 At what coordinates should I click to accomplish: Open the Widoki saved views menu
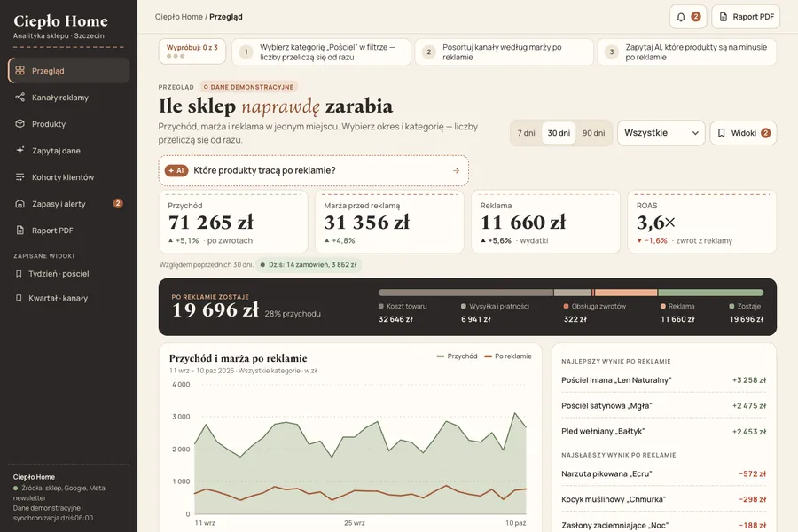pos(743,133)
